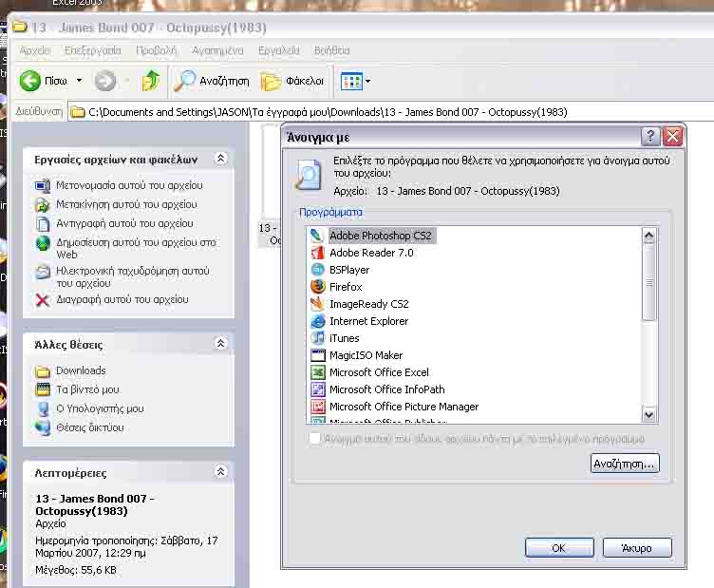Click the address bar path field
The image size is (714, 588).
tap(391, 112)
